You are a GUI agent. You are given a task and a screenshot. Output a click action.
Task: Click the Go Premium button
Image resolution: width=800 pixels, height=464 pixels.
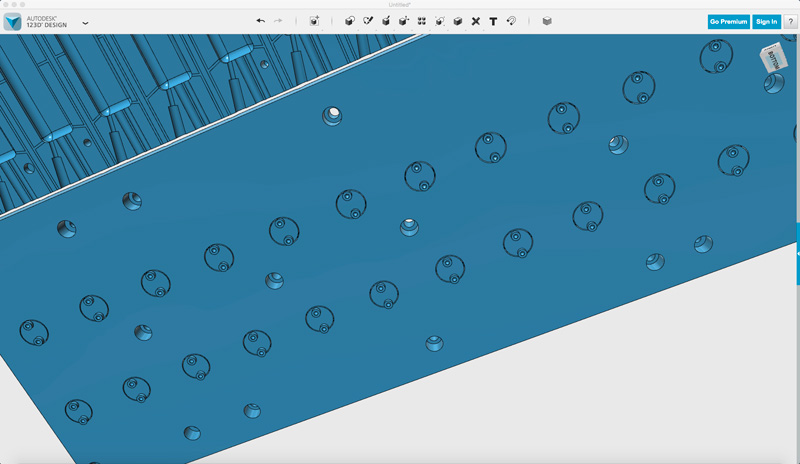point(728,21)
